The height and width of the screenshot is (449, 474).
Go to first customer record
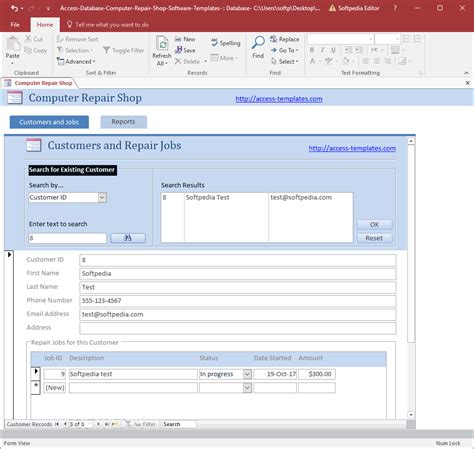pyautogui.click(x=57, y=424)
